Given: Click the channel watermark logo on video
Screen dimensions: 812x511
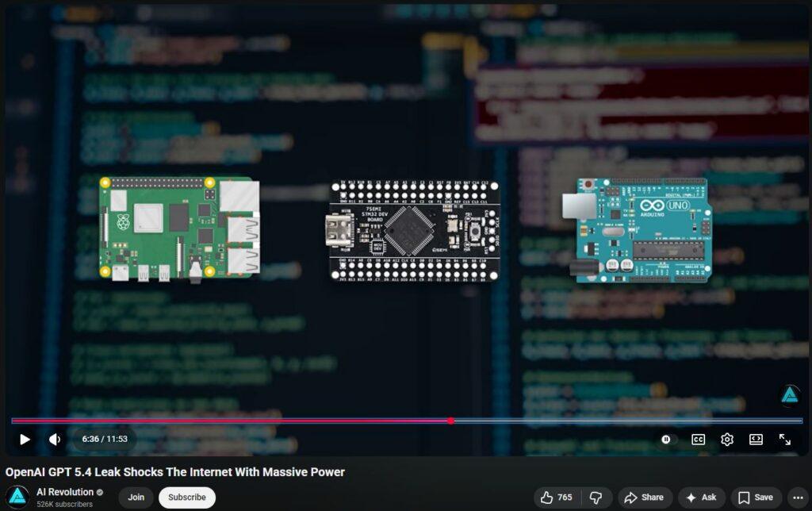Looking at the screenshot, I should coord(790,394).
